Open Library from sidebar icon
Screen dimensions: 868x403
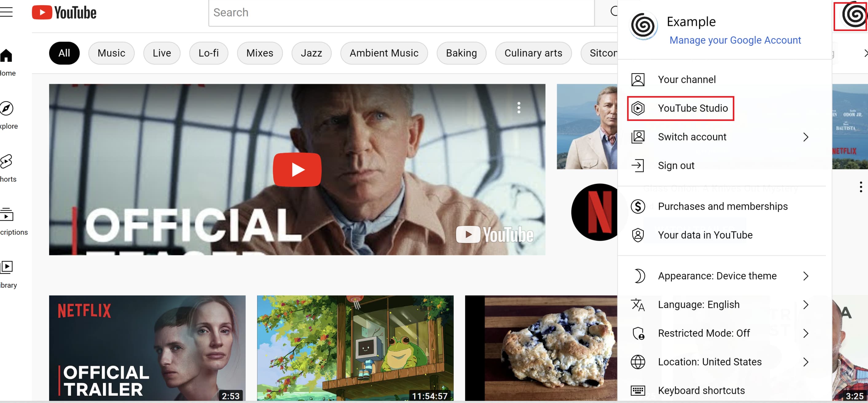point(6,267)
